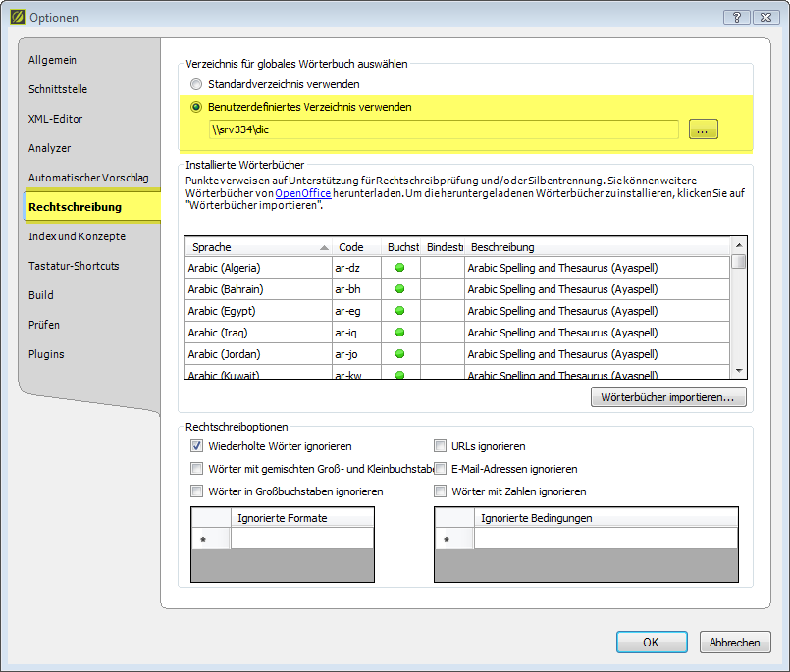The height and width of the screenshot is (672, 790).
Task: Click the browse directory ellipsis button
Action: click(704, 129)
